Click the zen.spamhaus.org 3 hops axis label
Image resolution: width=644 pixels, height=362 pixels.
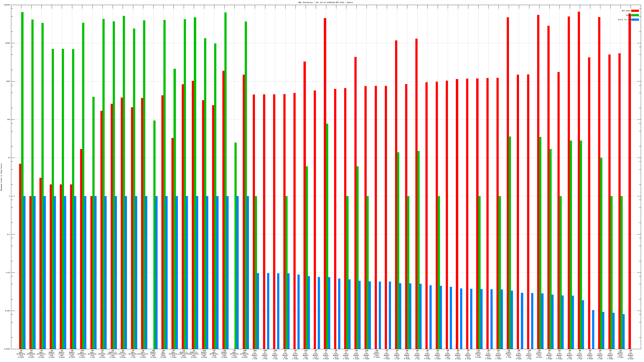coord(173,354)
